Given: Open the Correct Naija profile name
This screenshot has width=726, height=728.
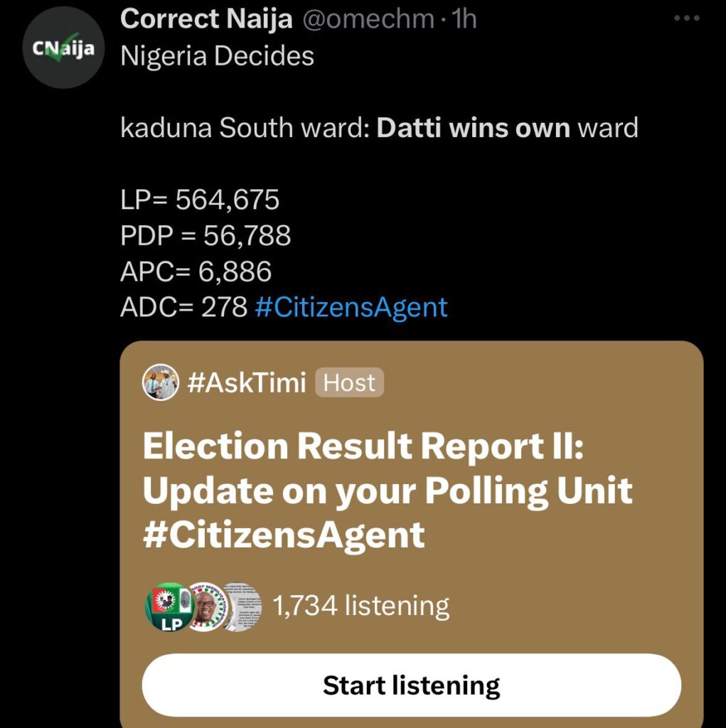Looking at the screenshot, I should [x=205, y=18].
